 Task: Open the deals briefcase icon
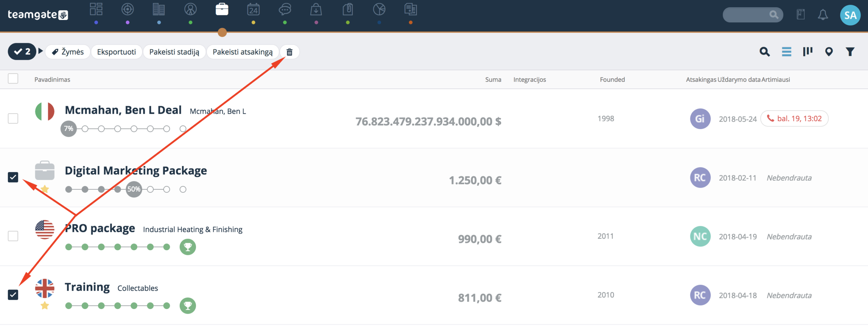222,10
